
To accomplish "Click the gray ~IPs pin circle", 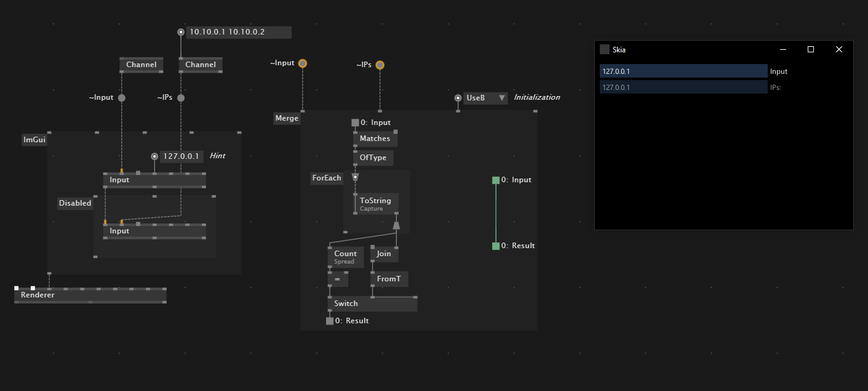I will click(181, 98).
